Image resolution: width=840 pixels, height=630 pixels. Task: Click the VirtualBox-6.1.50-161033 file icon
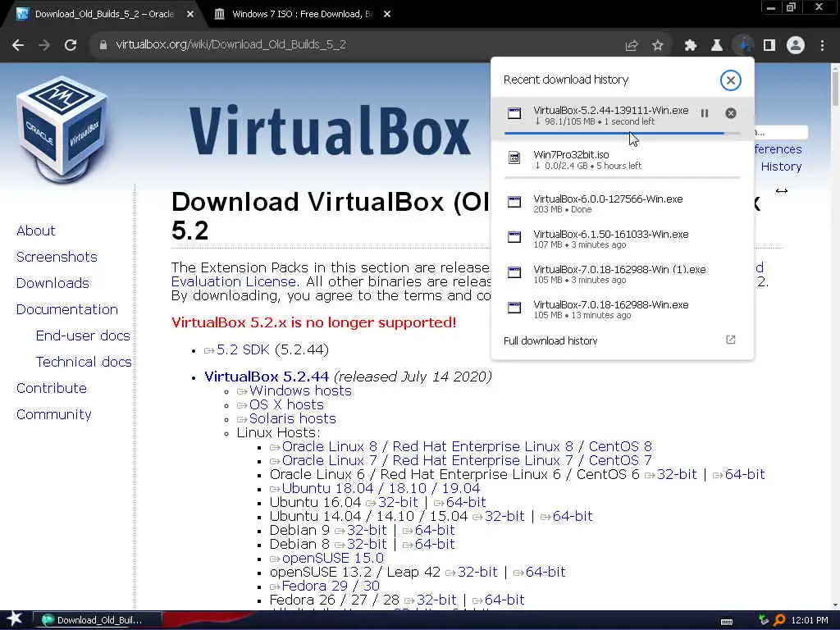tap(514, 237)
